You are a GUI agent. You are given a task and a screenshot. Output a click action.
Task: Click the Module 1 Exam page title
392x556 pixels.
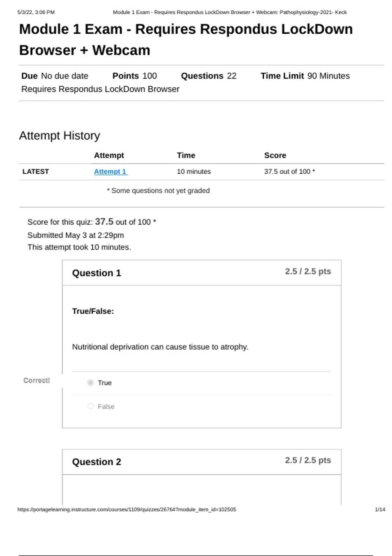[x=186, y=40]
